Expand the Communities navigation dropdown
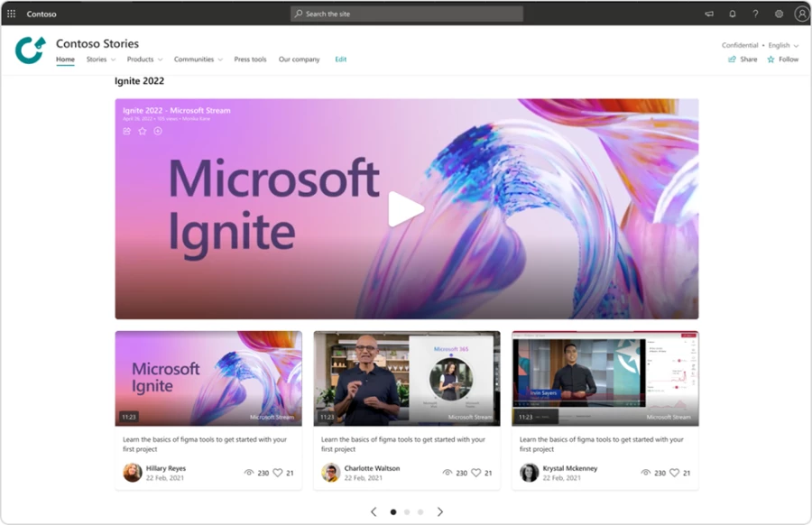812x525 pixels. (198, 59)
